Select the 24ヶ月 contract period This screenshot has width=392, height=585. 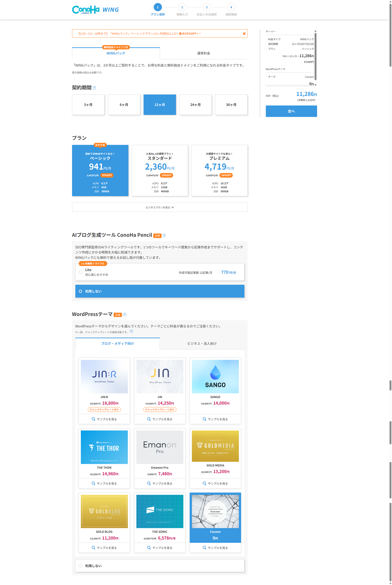tap(196, 105)
